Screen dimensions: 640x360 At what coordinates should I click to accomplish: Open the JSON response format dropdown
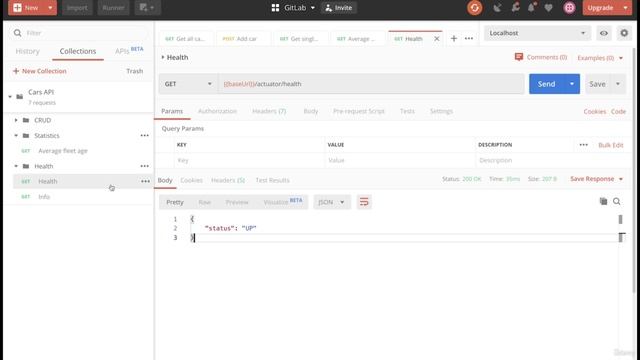tap(332, 202)
